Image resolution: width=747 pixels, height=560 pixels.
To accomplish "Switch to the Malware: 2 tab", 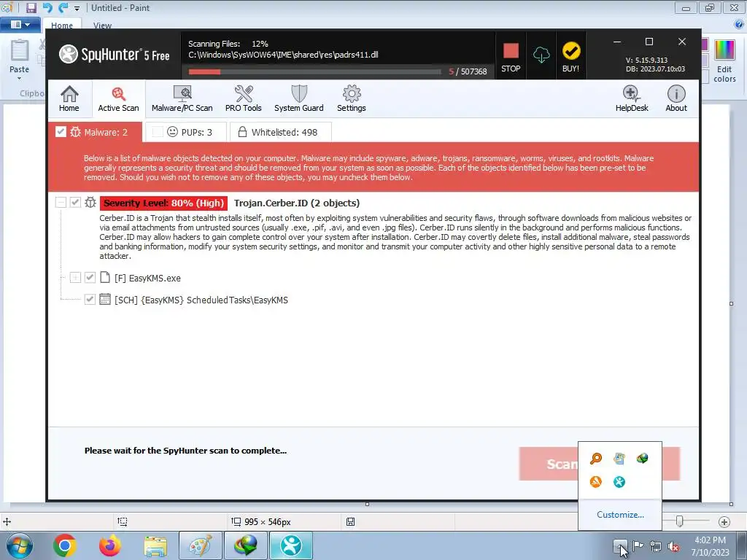I will [96, 132].
